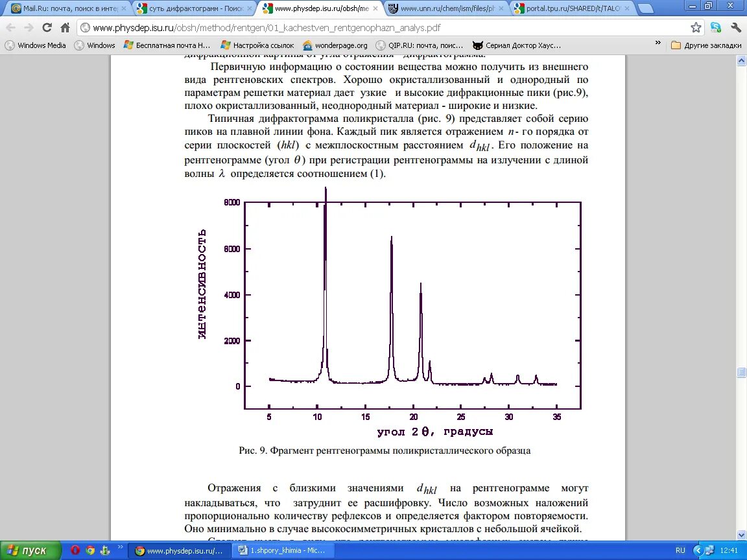The width and height of the screenshot is (747, 560).
Task: Close the суть дифрактограмм tab
Action: coord(249,8)
